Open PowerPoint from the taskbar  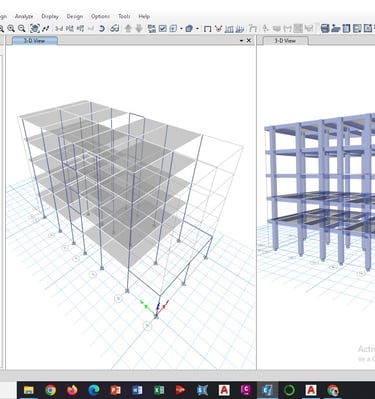pyautogui.click(x=115, y=390)
